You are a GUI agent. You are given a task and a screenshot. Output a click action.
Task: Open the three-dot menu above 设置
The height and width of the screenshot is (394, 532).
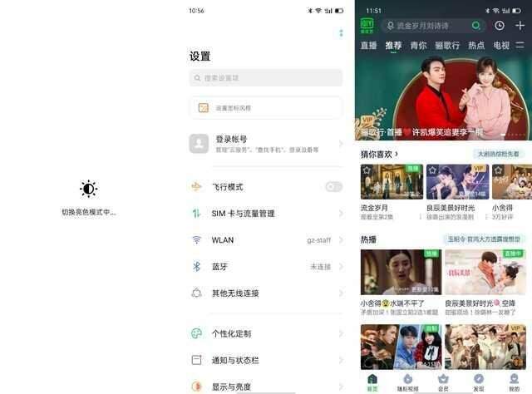341,33
